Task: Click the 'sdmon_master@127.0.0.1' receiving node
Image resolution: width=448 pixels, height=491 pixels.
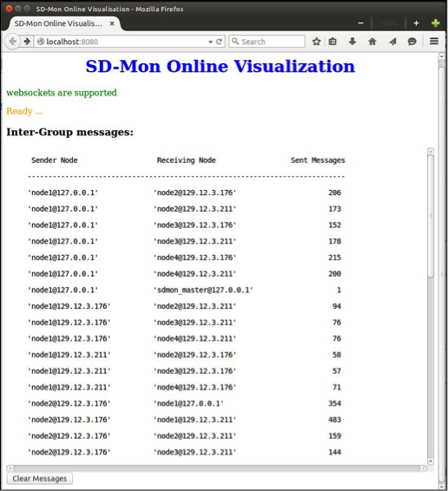Action: pos(203,291)
